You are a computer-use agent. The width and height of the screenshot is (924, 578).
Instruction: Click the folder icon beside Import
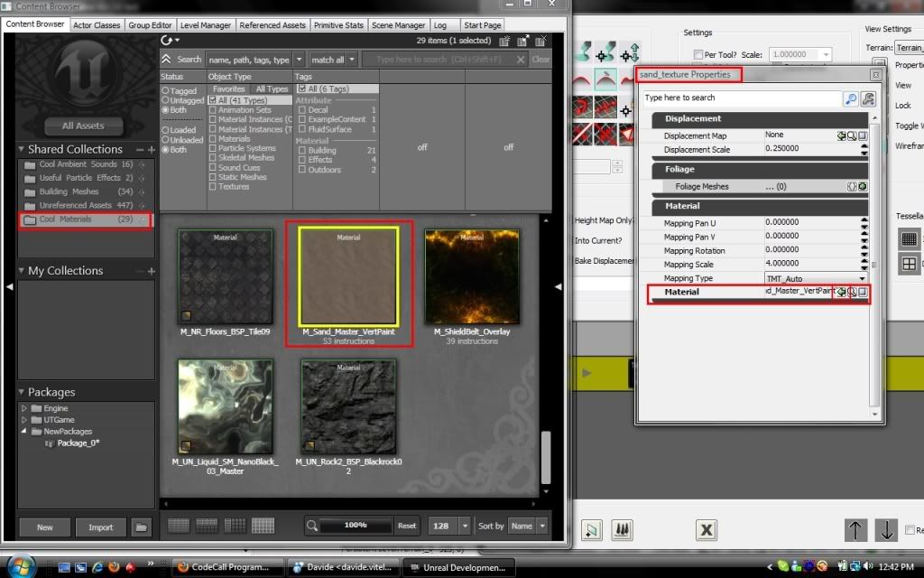pyautogui.click(x=142, y=527)
